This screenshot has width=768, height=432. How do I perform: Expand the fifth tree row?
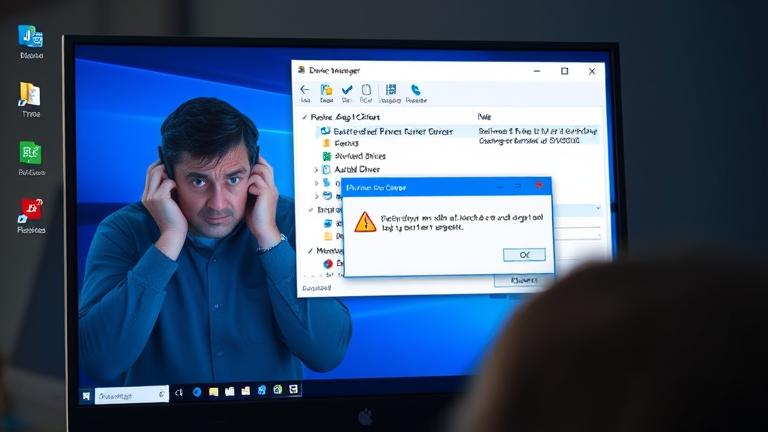tap(316, 183)
